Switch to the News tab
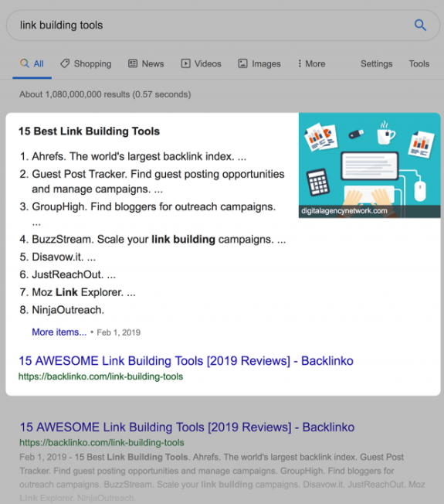The height and width of the screenshot is (504, 444). pos(146,63)
